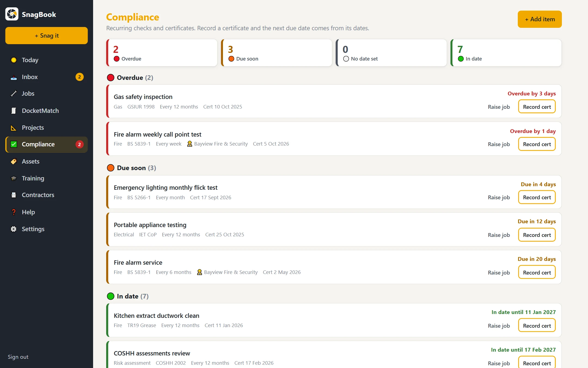Open Inbox via its tray icon
Image resolution: width=588 pixels, height=368 pixels.
click(14, 77)
